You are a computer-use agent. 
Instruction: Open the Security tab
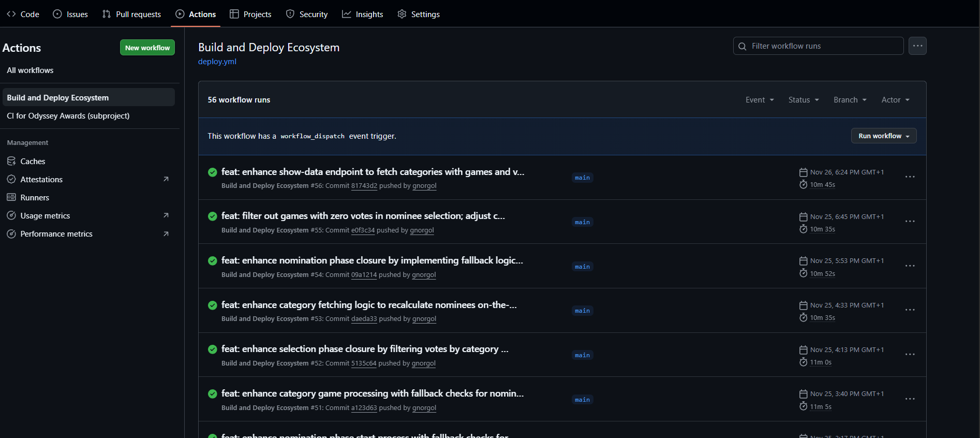(307, 14)
